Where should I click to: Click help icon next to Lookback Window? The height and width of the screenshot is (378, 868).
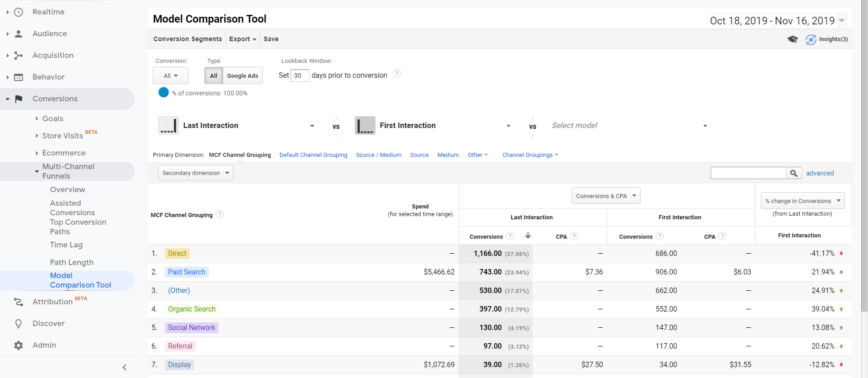pos(396,74)
